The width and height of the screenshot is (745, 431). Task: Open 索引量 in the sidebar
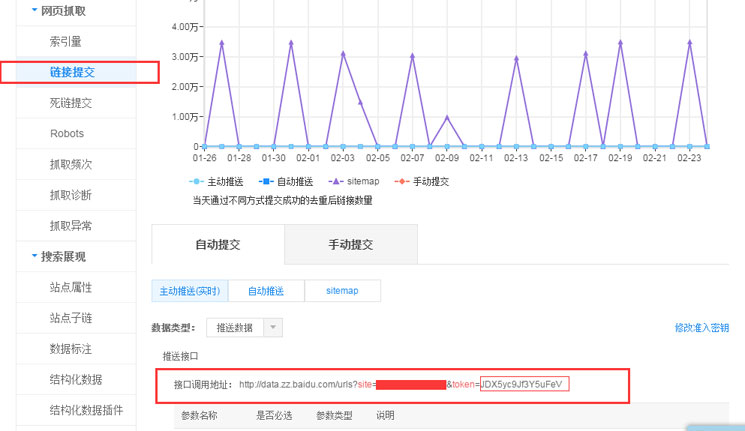66,42
